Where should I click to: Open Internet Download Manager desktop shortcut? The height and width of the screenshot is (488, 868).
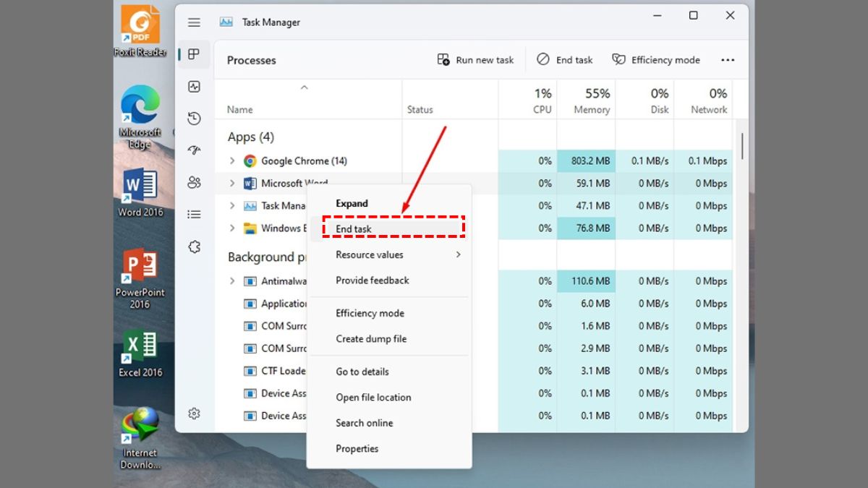(x=140, y=439)
